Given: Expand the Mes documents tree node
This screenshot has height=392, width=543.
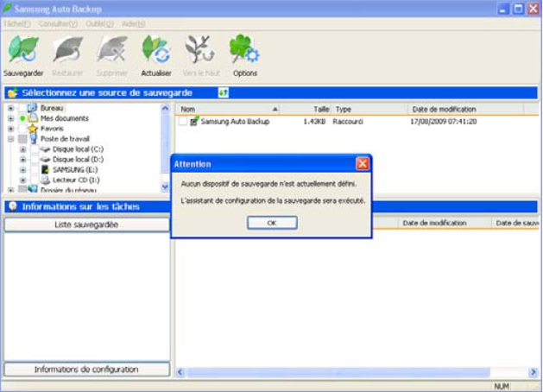Looking at the screenshot, I should (x=10, y=118).
